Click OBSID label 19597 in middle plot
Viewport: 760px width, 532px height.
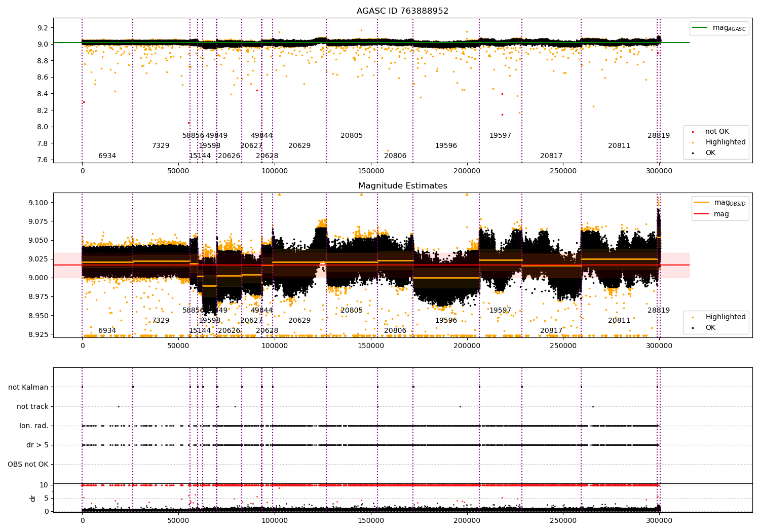point(500,311)
